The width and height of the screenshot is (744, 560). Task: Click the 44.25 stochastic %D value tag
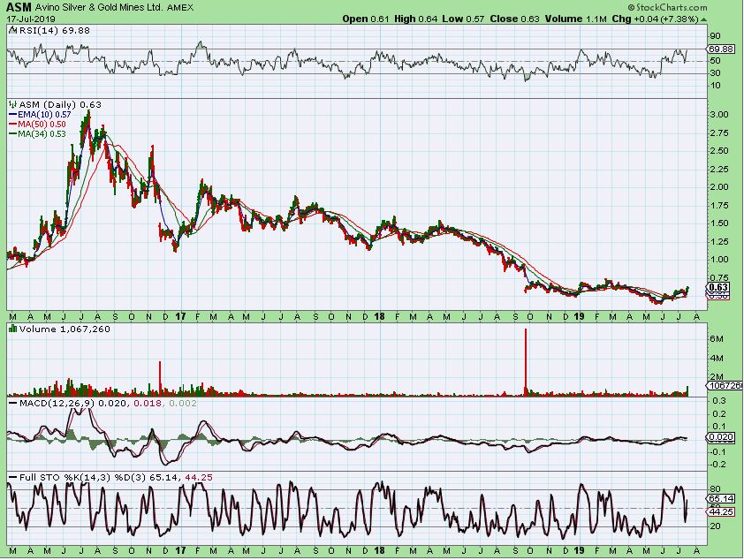721,511
